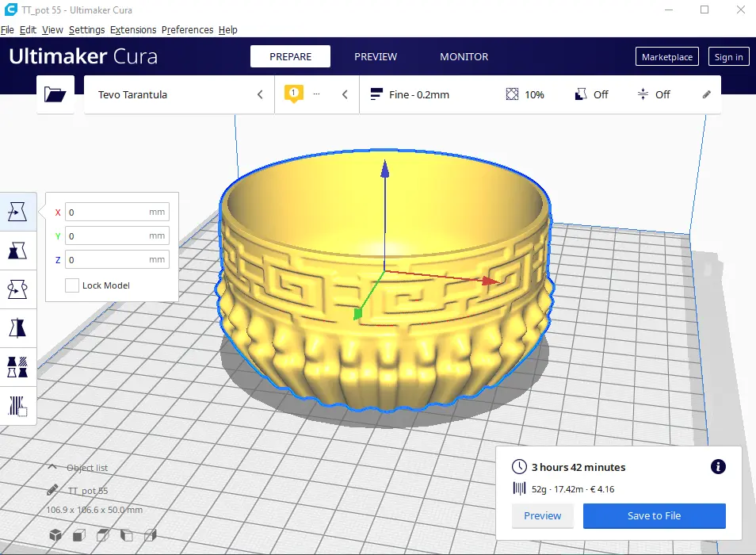
Task: Expand the Tevo Tarantula printer selector
Action: click(x=179, y=94)
